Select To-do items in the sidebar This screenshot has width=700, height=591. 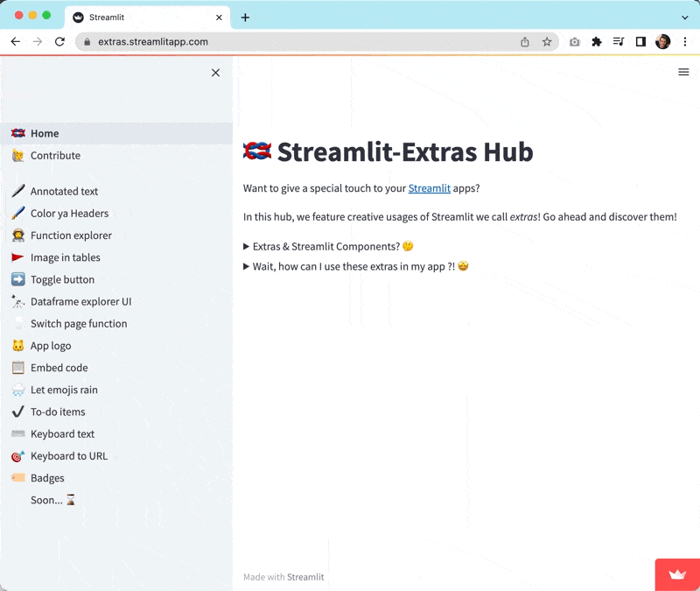[116, 412]
